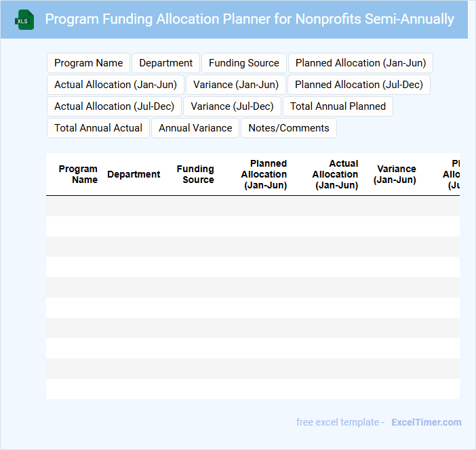The width and height of the screenshot is (476, 450).
Task: Click the Variance (Jan-Jun) table header
Action: tap(396, 174)
